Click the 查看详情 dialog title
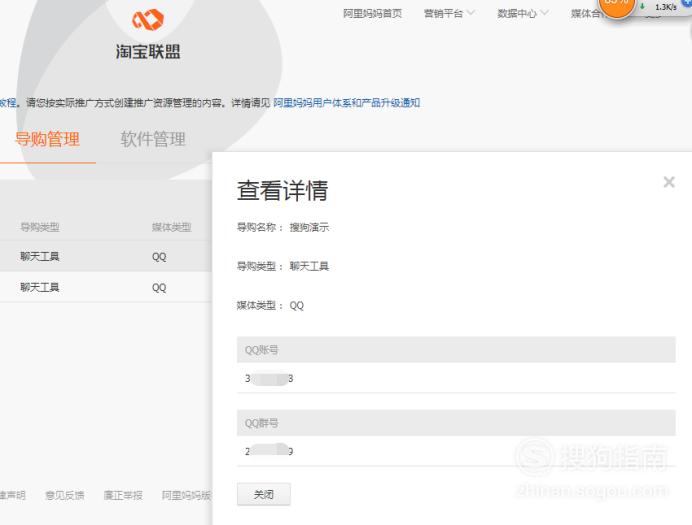Screen dimensions: 692x525 click(282, 190)
